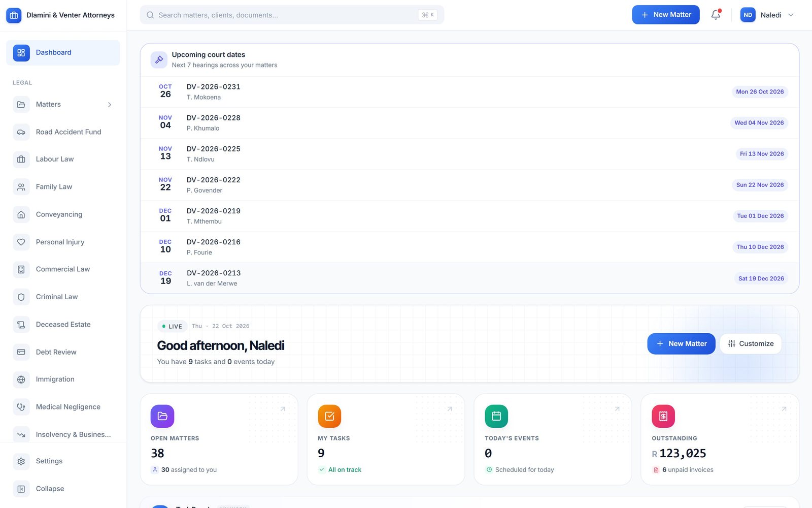The width and height of the screenshot is (812, 508).
Task: Click the Today's Events calendar icon
Action: 496,416
